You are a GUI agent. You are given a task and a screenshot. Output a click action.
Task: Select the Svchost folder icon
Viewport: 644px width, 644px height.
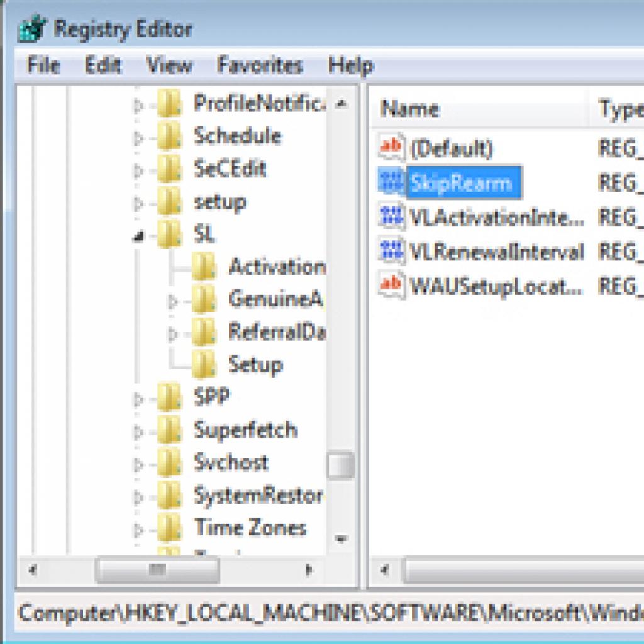[x=169, y=462]
